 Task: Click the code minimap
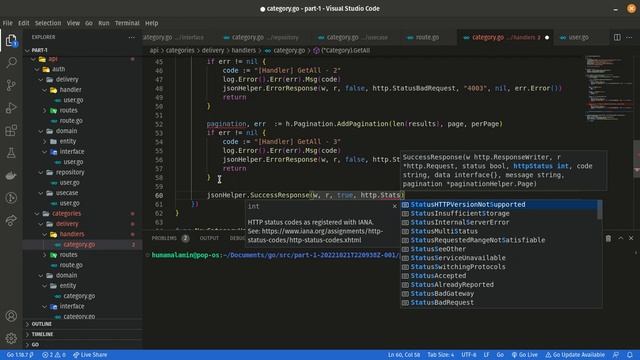(608, 88)
